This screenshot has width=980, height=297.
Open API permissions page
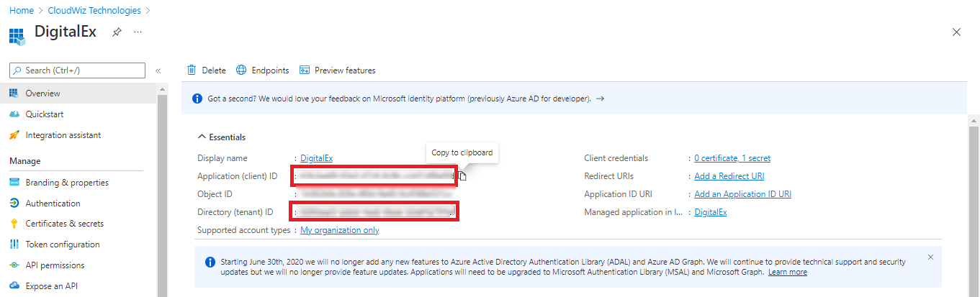[x=55, y=265]
